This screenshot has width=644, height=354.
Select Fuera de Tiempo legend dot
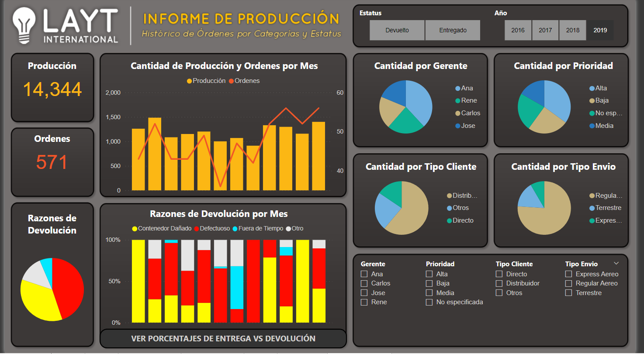coord(235,229)
